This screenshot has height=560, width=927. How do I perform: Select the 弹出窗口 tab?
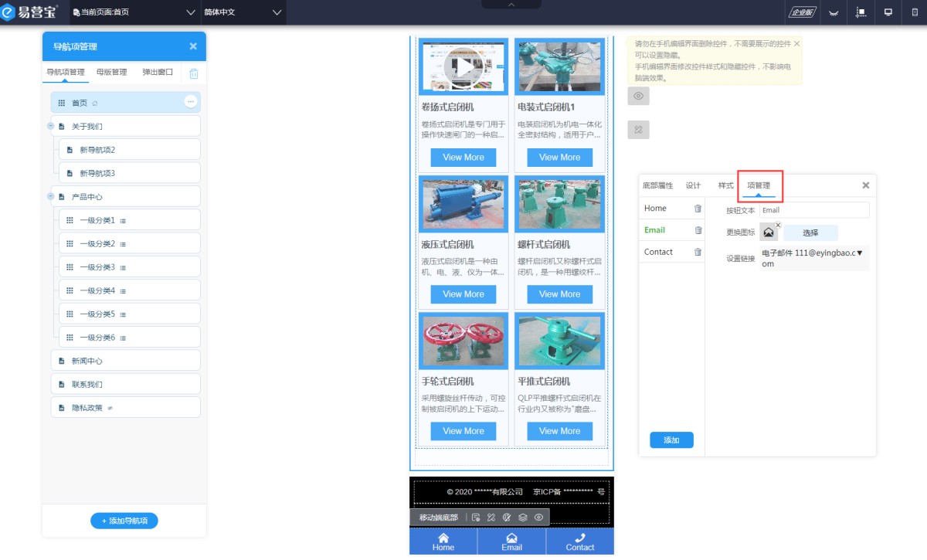pos(158,73)
